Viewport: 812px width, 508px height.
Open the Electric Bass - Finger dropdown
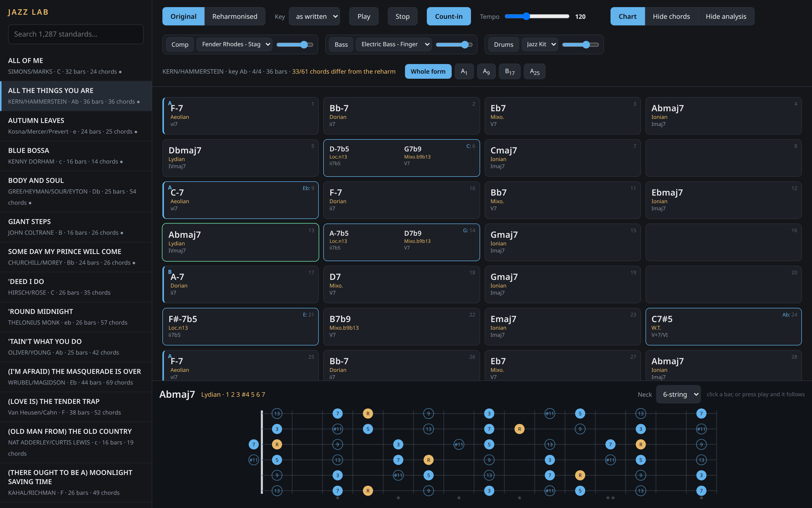coord(394,44)
